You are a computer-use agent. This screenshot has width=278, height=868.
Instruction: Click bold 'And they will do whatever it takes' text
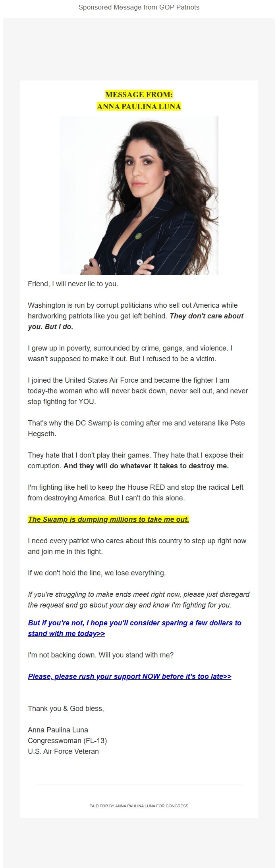point(146,466)
